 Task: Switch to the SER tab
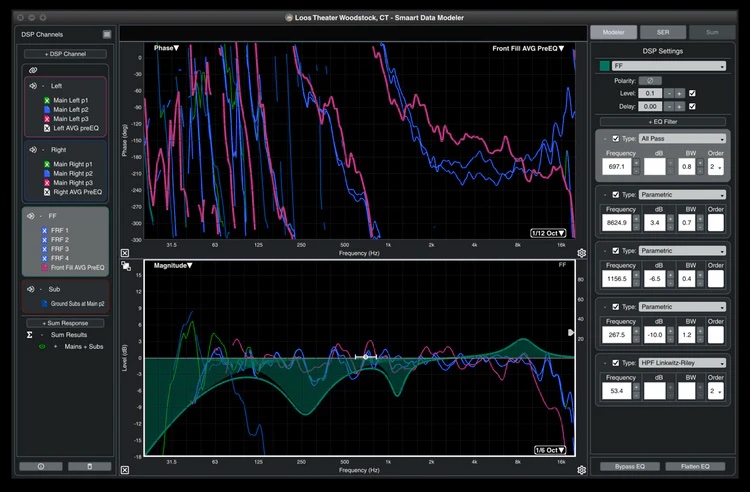click(662, 33)
